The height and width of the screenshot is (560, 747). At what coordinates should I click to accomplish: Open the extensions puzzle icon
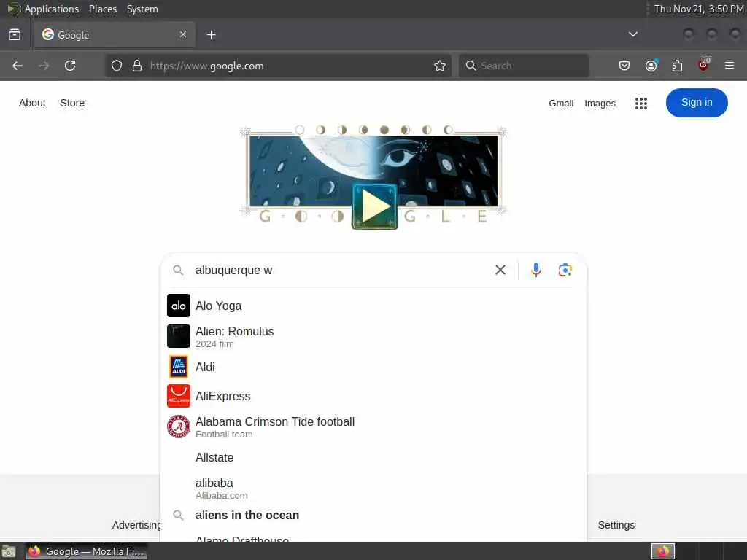677,66
